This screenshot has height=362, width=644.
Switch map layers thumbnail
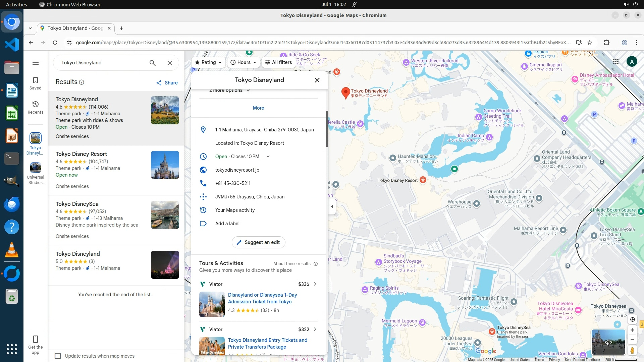pyautogui.click(x=608, y=342)
